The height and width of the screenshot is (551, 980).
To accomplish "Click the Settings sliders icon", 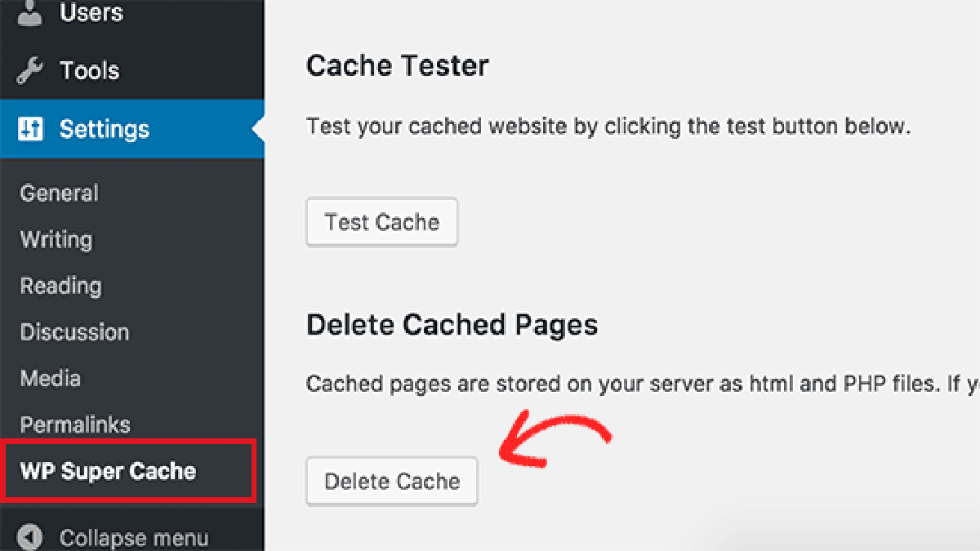I will pyautogui.click(x=30, y=129).
